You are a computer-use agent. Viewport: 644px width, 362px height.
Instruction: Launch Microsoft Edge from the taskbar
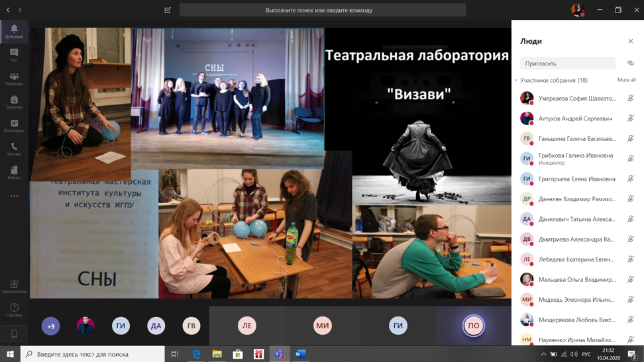tap(196, 354)
